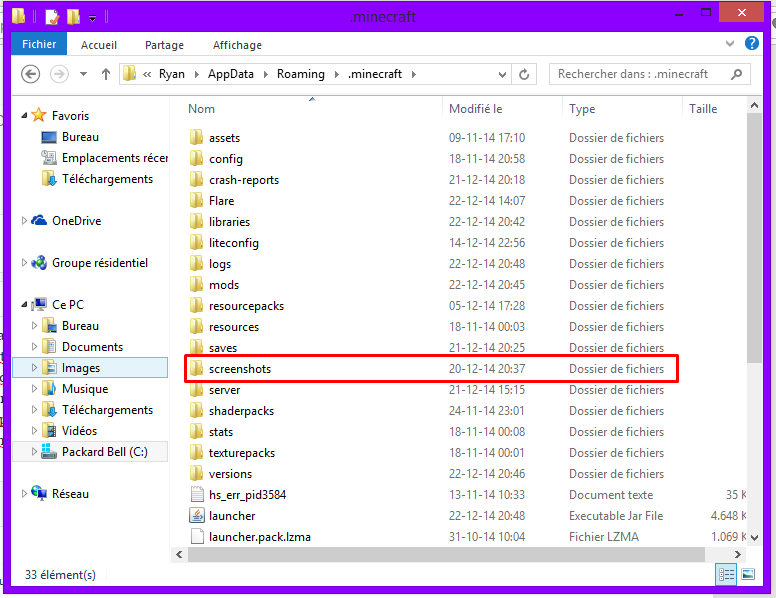The height and width of the screenshot is (598, 776).
Task: Collapse the Favoris tree section
Action: 24,116
